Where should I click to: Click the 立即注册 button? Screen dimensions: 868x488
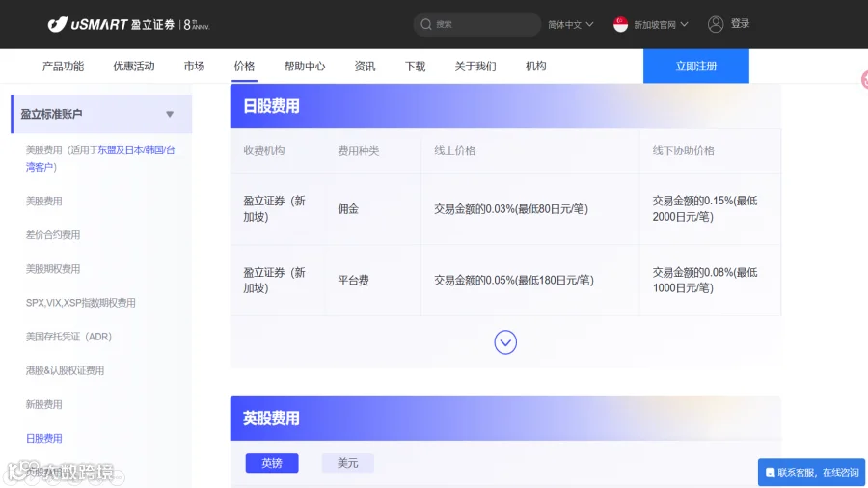click(x=695, y=67)
